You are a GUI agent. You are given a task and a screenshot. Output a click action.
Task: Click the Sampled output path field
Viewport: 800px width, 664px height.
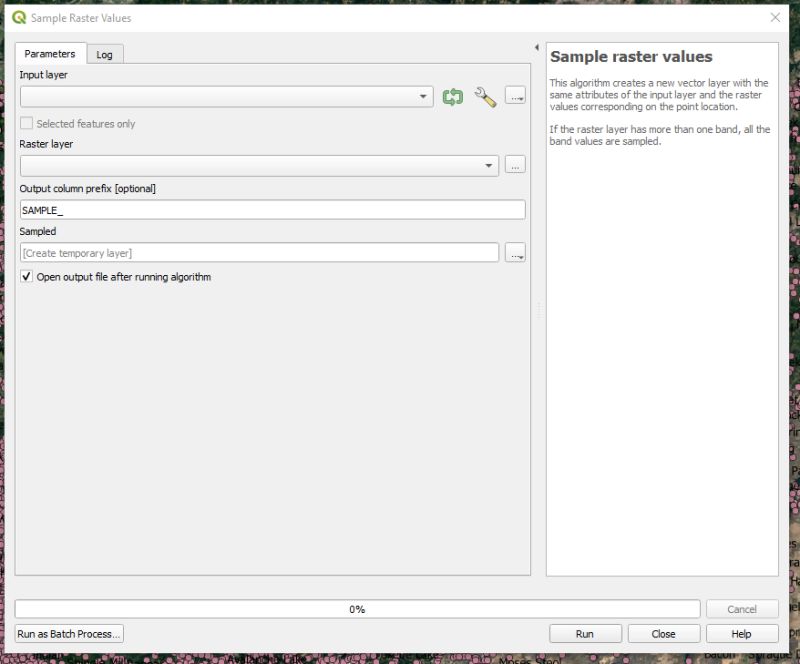click(259, 253)
